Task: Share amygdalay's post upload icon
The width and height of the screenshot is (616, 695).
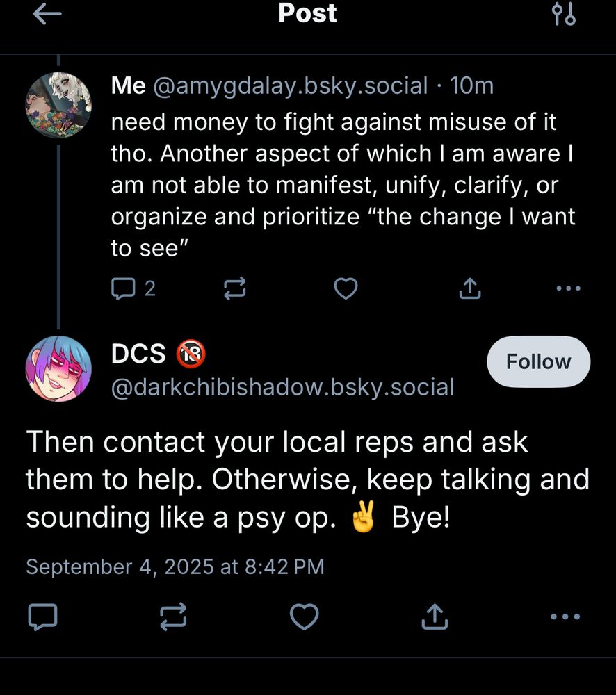Action: tap(471, 288)
